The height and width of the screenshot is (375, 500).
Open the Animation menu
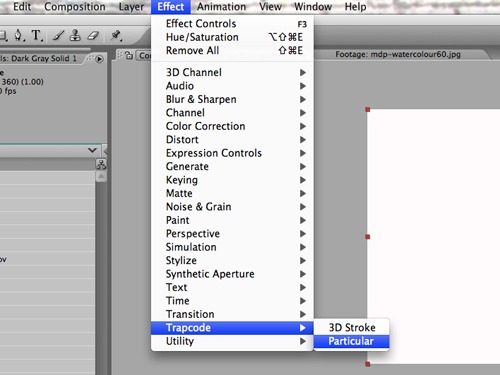click(x=221, y=7)
